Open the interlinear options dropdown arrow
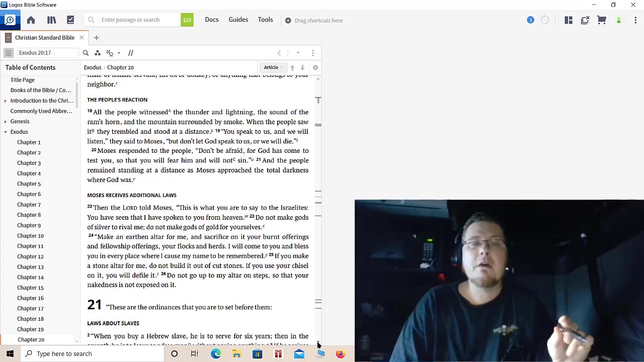The height and width of the screenshot is (362, 644). point(119,53)
